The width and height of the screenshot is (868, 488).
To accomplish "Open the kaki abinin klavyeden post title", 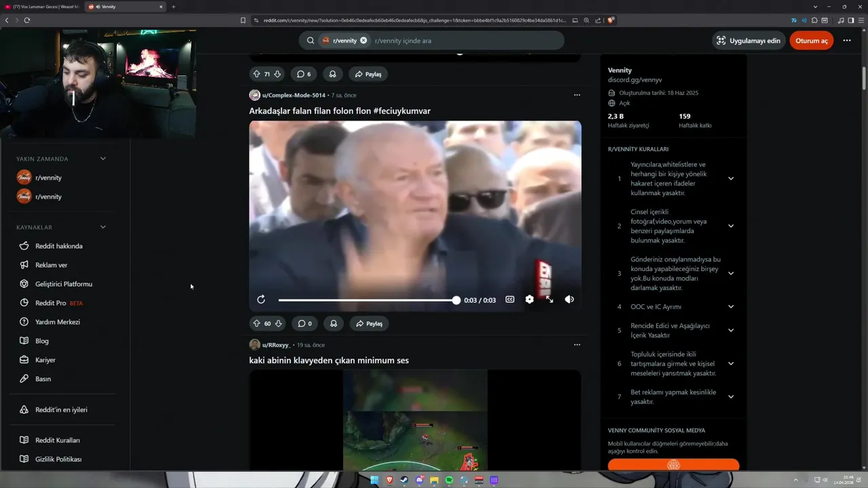I will pos(329,360).
